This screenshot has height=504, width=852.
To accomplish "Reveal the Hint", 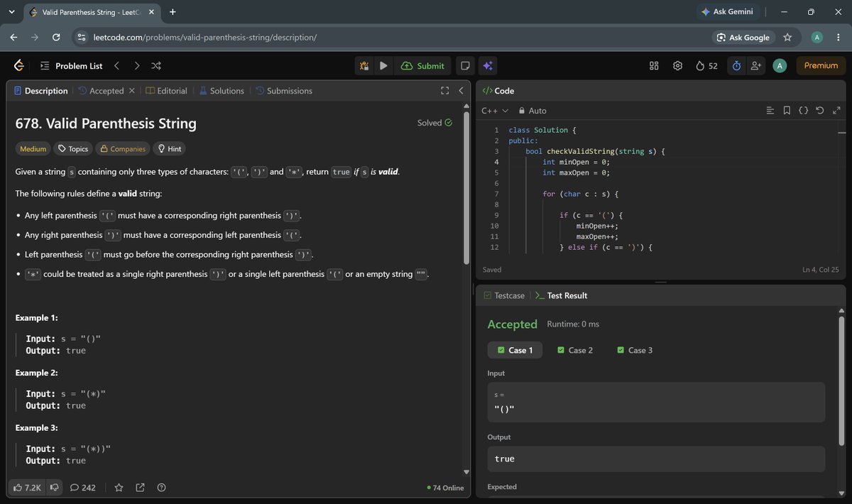I will (170, 148).
